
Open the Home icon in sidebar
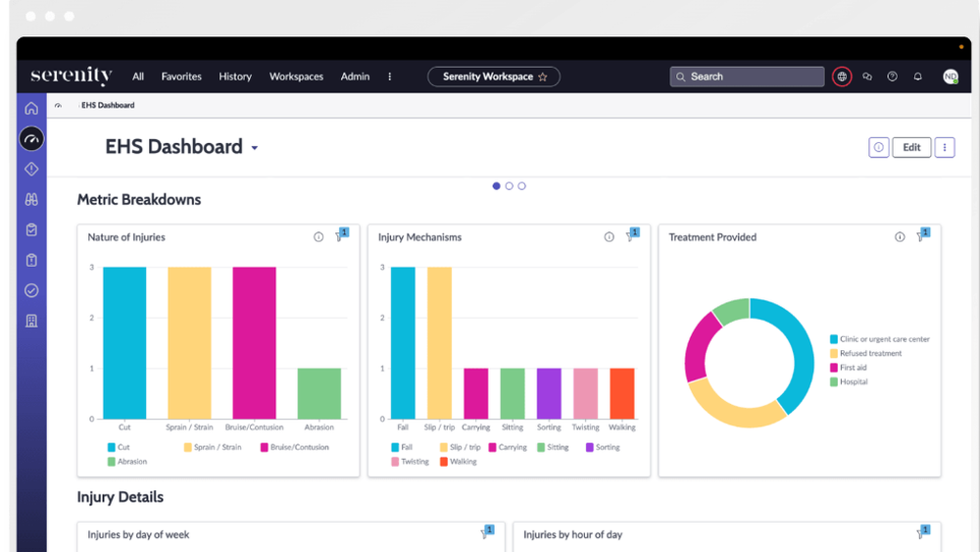[31, 109]
